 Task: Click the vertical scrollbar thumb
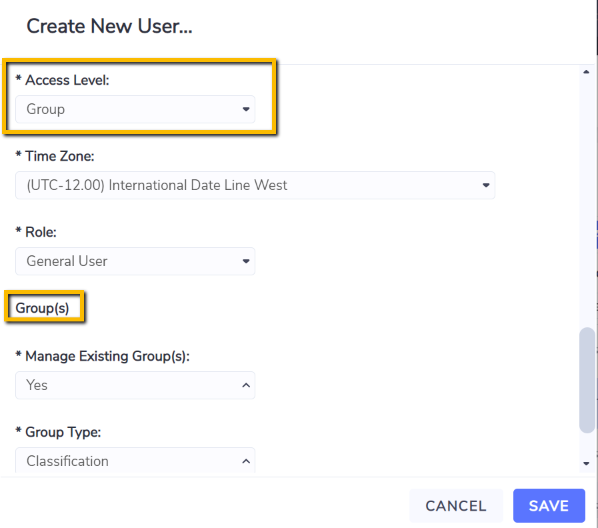(587, 380)
